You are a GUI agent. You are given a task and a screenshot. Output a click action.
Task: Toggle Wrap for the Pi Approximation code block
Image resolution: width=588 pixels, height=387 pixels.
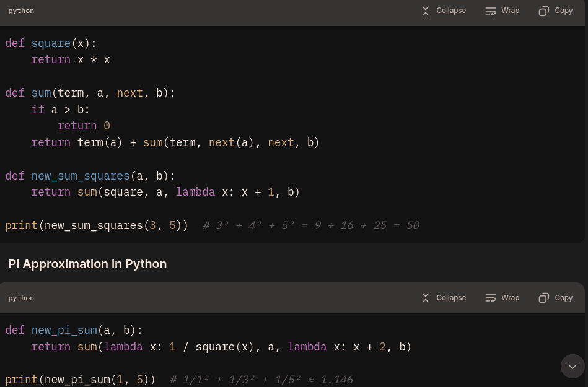pos(502,298)
